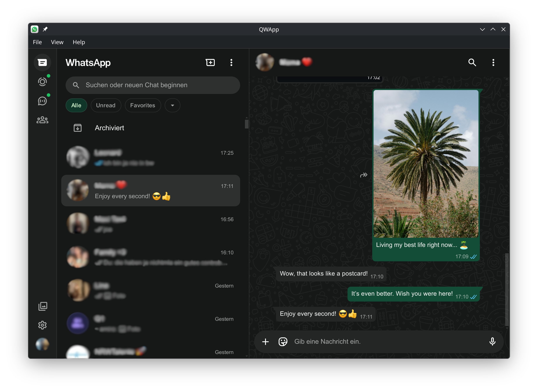The height and width of the screenshot is (392, 538).
Task: Open the Communities section in the sidebar
Action: (42, 120)
